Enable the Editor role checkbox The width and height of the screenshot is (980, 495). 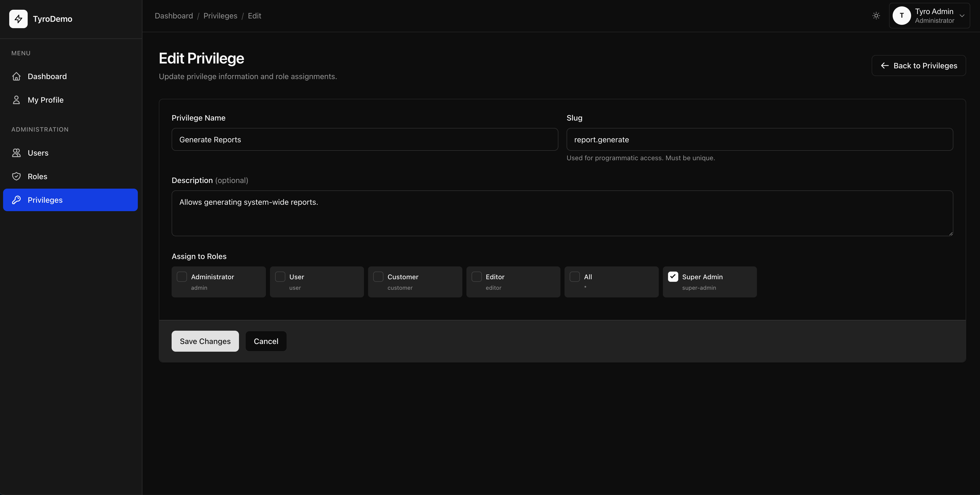click(477, 277)
